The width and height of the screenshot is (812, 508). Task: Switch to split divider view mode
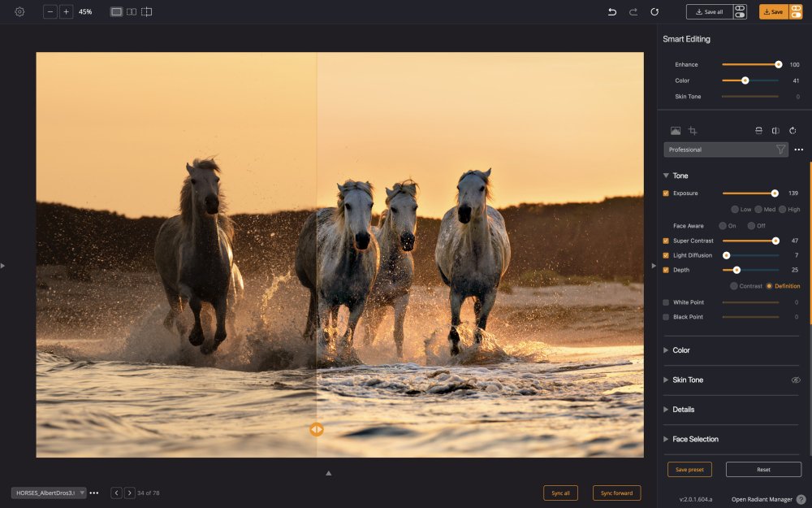pyautogui.click(x=146, y=11)
